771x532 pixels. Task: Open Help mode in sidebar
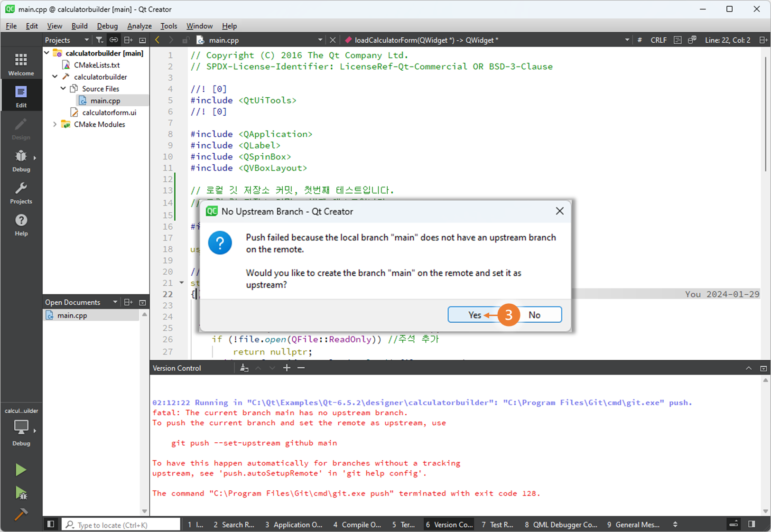click(21, 224)
